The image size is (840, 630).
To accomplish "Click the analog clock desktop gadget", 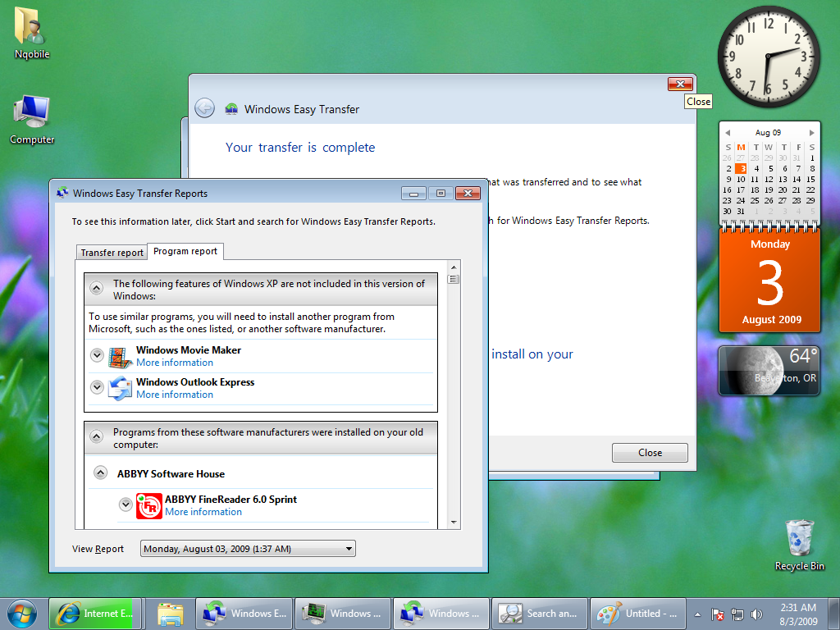I will pos(768,57).
